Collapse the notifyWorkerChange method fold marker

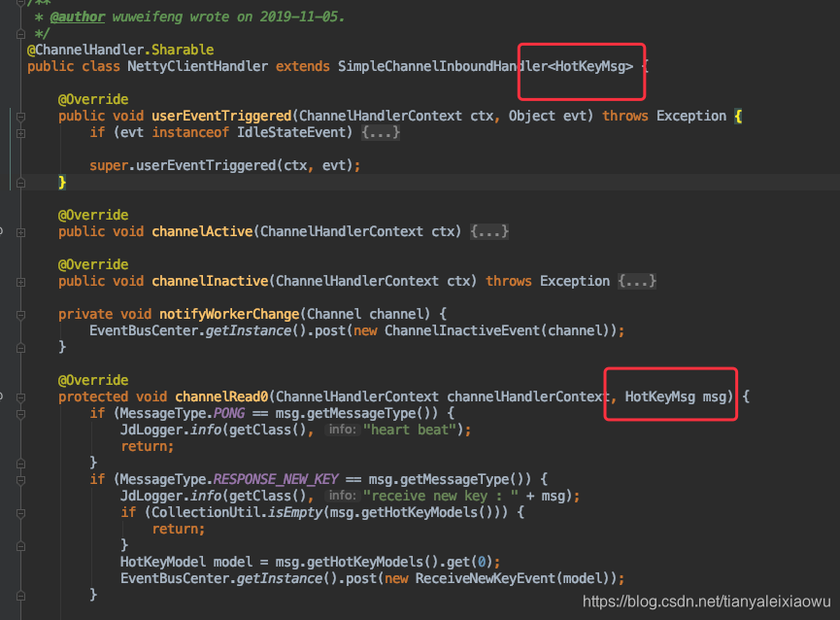[21, 315]
